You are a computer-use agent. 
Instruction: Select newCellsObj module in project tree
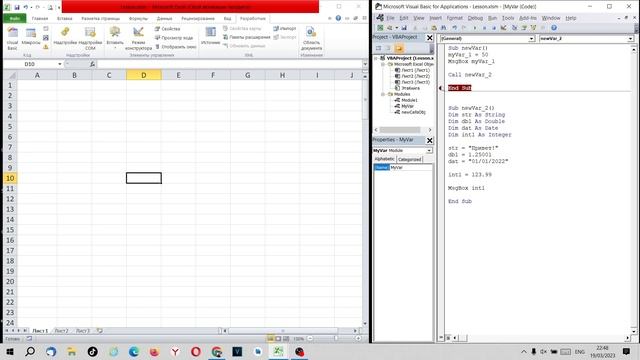413,112
